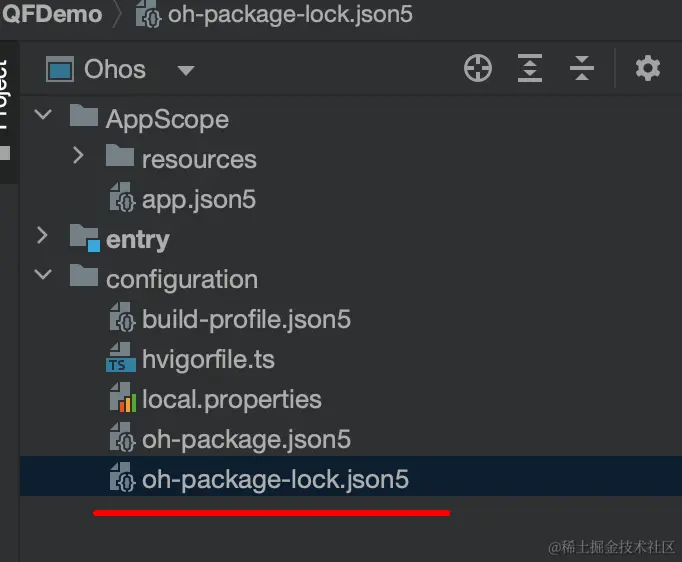Select build-profile.json5 in the tree
This screenshot has width=682, height=562.
pyautogui.click(x=246, y=320)
